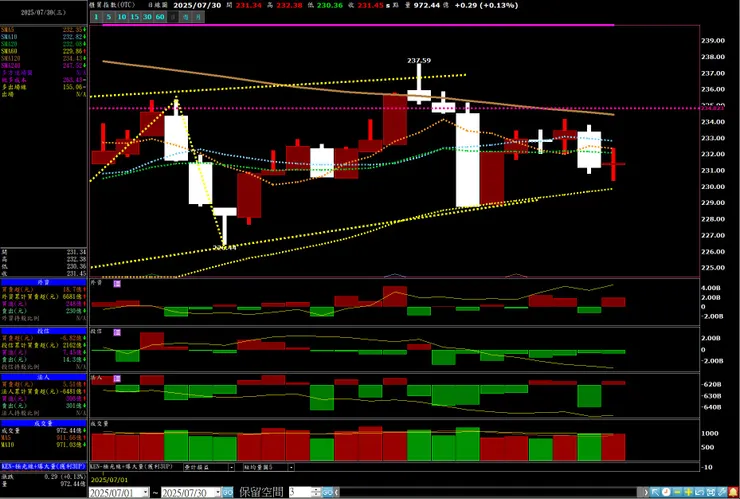Click the MA5 volume average row
This screenshot has height=499, width=740.
pos(43,438)
